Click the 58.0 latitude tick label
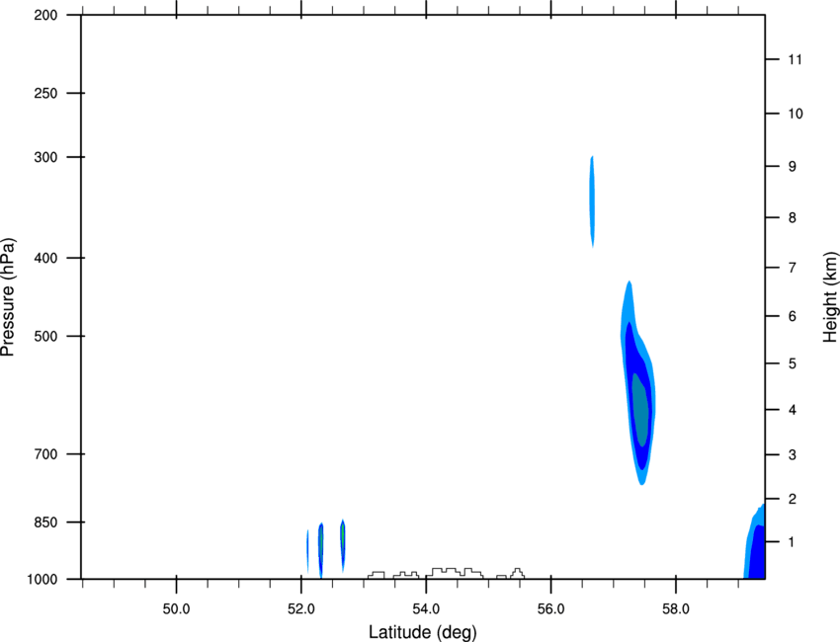This screenshot has width=840, height=642. click(x=676, y=609)
